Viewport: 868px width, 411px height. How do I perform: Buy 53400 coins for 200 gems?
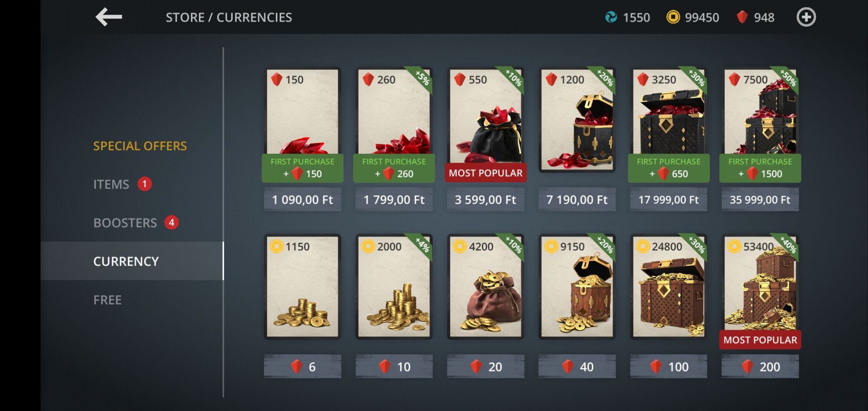coord(760,366)
